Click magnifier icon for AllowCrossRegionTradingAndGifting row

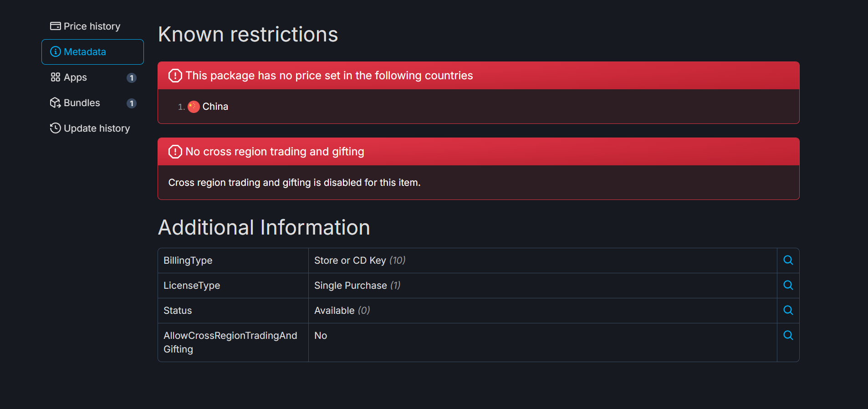(x=788, y=335)
